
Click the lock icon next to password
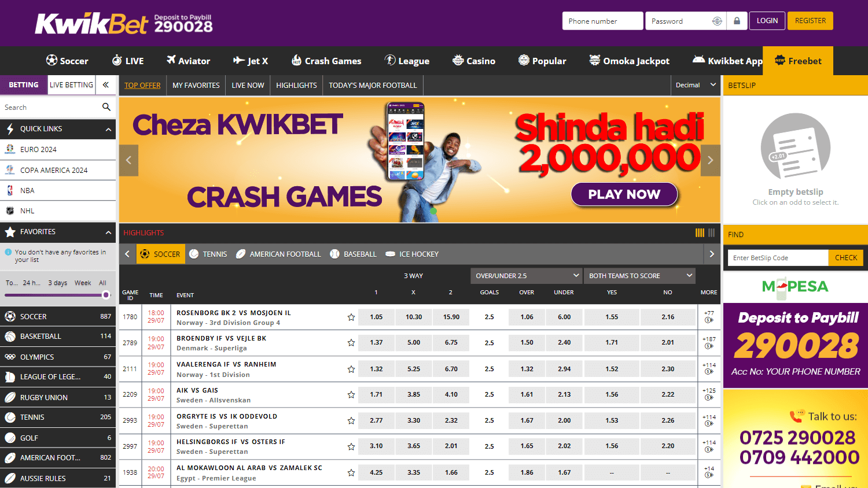[x=737, y=21]
